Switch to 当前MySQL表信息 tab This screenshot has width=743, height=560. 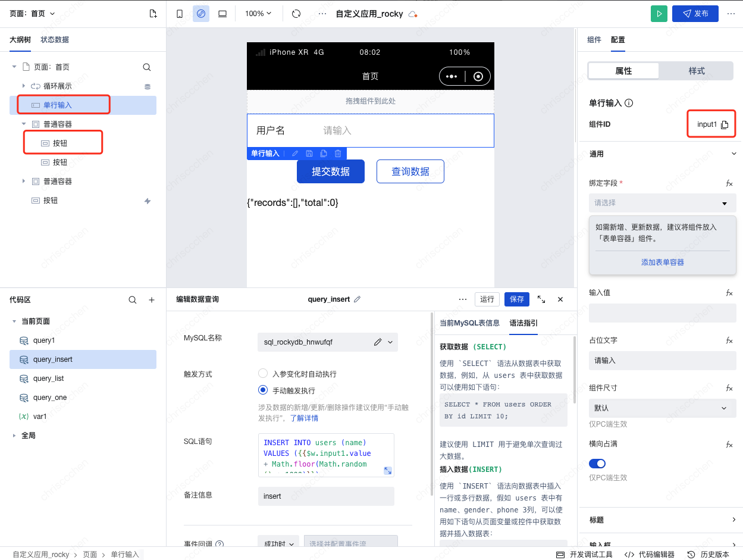tap(469, 323)
